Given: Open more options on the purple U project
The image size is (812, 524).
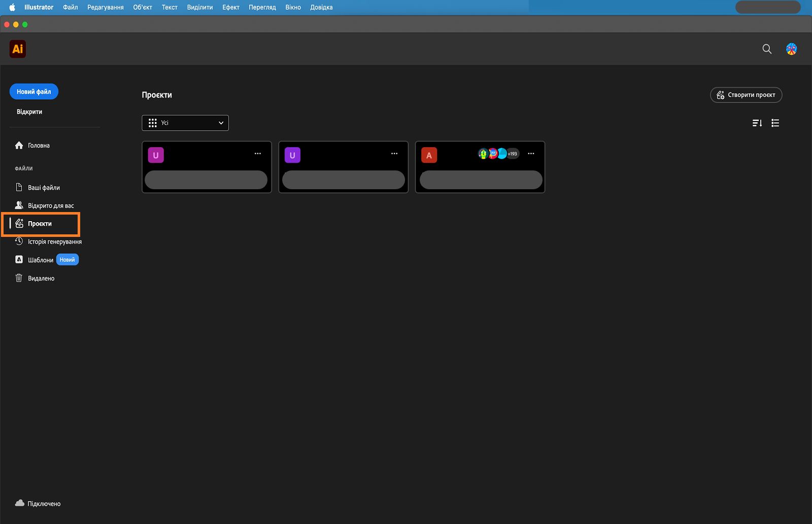Looking at the screenshot, I should pyautogui.click(x=394, y=154).
